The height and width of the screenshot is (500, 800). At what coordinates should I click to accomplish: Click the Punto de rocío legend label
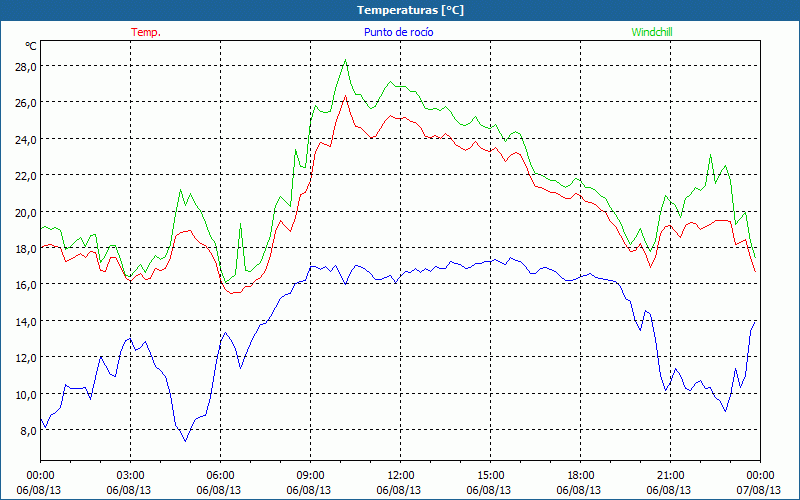[x=398, y=32]
